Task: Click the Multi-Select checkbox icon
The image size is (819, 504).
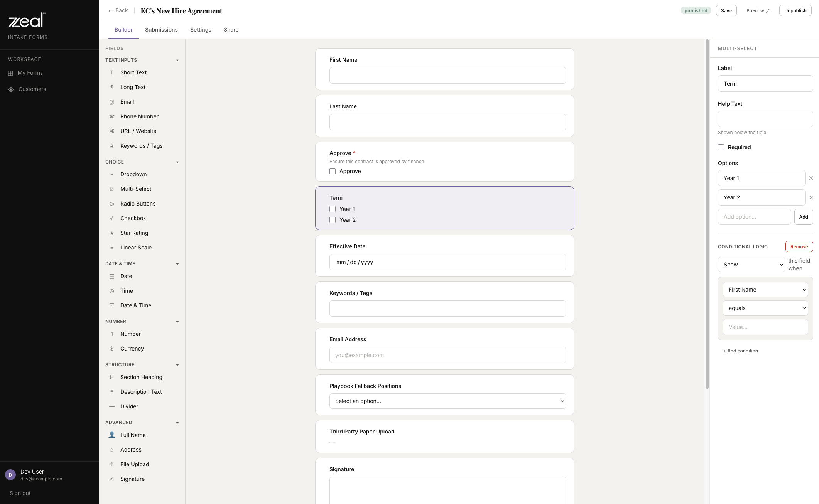Action: 112,189
